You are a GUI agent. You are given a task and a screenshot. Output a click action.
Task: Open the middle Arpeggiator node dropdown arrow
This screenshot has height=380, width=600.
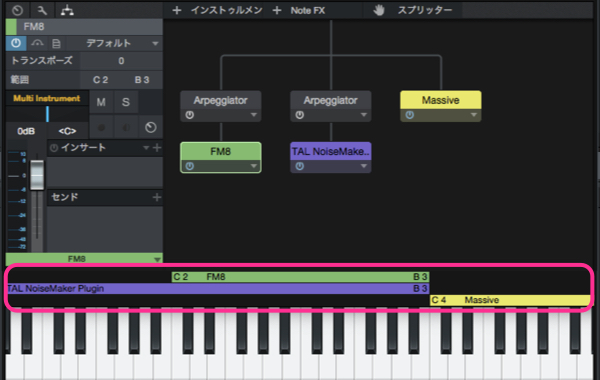point(364,115)
